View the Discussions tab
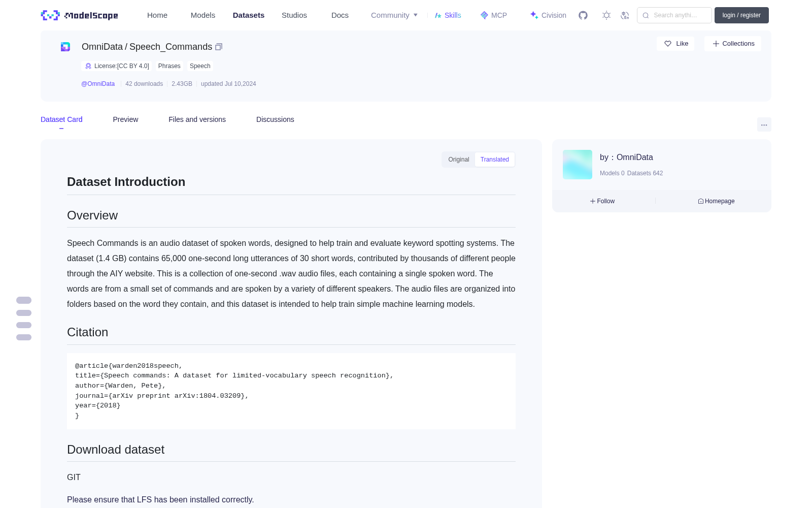 (x=275, y=119)
